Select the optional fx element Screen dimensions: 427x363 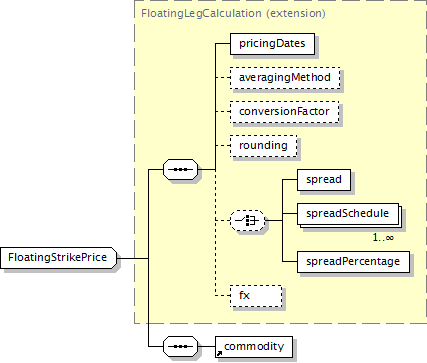pyautogui.click(x=256, y=296)
